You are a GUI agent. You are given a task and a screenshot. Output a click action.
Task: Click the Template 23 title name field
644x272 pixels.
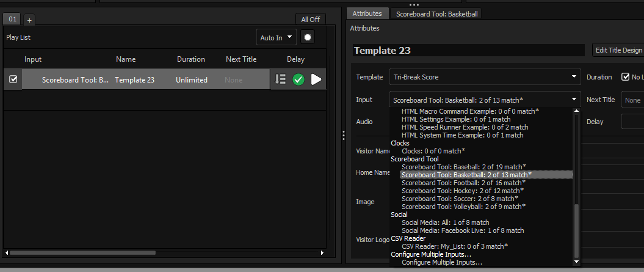[x=468, y=51]
